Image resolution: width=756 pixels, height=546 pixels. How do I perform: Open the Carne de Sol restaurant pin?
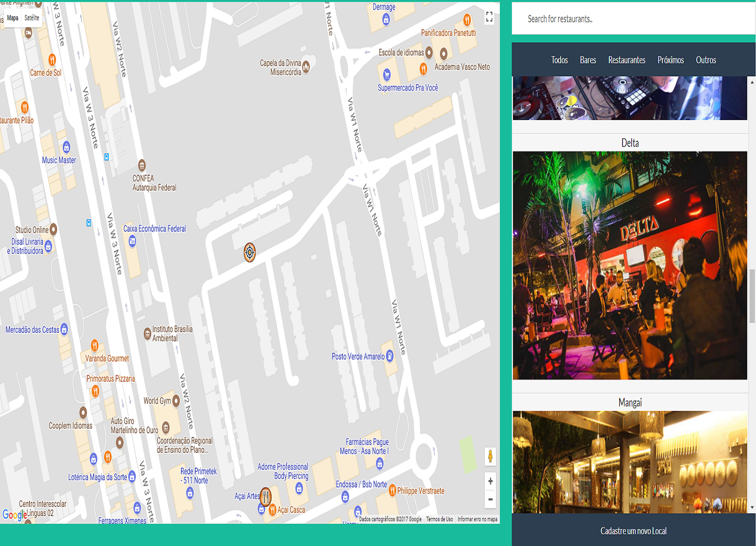(x=52, y=60)
